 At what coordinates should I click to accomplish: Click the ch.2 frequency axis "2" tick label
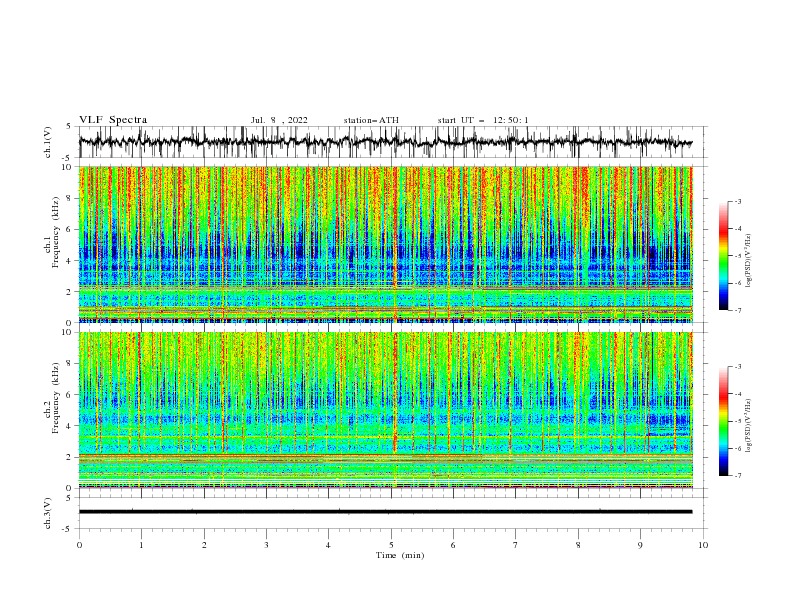(x=69, y=457)
